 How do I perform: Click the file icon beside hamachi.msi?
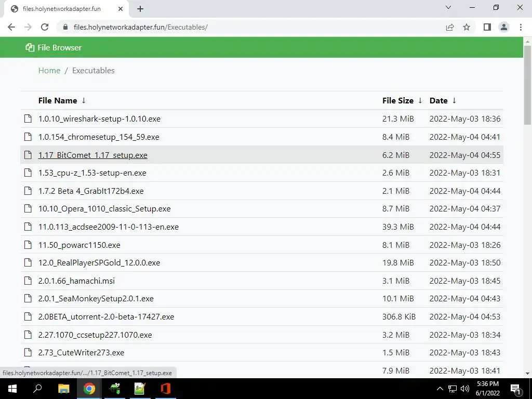[28, 281]
